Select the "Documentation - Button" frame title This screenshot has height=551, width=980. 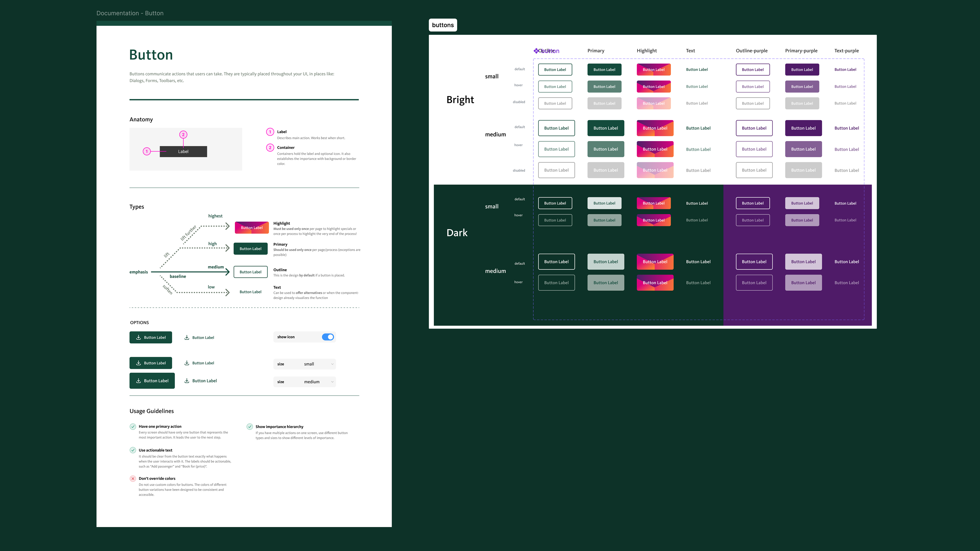coord(130,13)
